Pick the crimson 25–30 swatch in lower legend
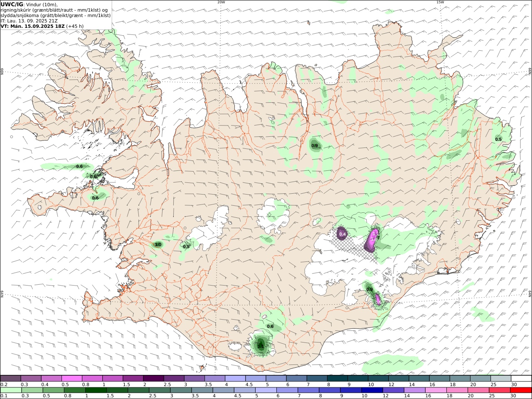The width and height of the screenshot is (532, 399). (500, 390)
